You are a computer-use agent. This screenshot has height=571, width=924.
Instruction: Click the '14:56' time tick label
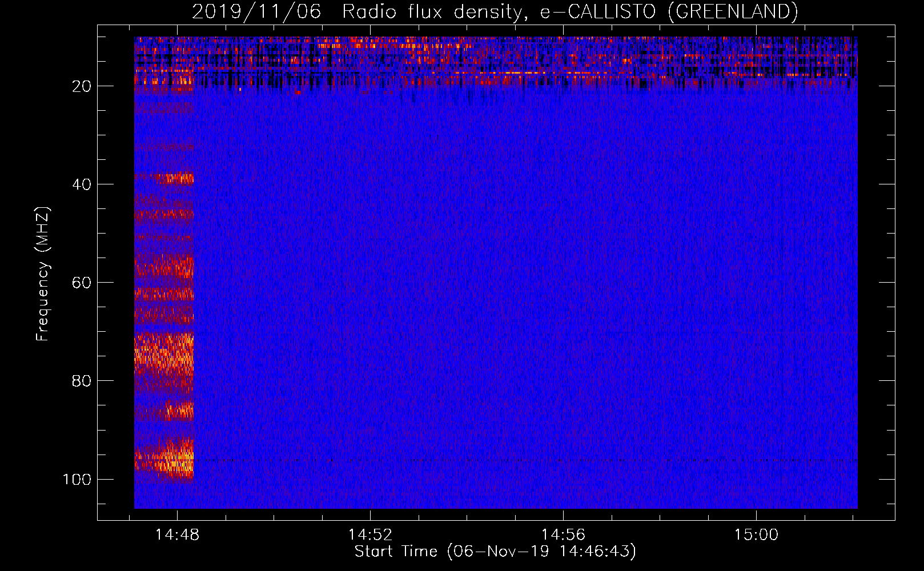click(563, 534)
